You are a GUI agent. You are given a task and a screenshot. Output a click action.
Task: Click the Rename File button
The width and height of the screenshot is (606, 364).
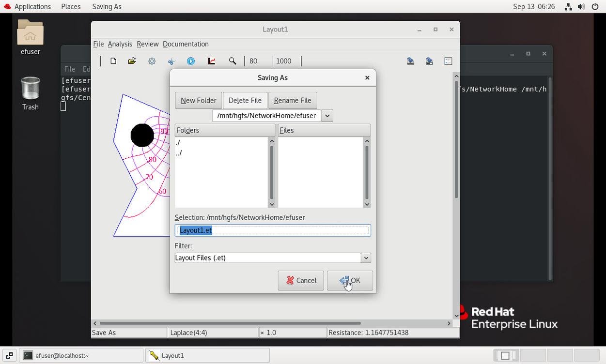(x=292, y=100)
